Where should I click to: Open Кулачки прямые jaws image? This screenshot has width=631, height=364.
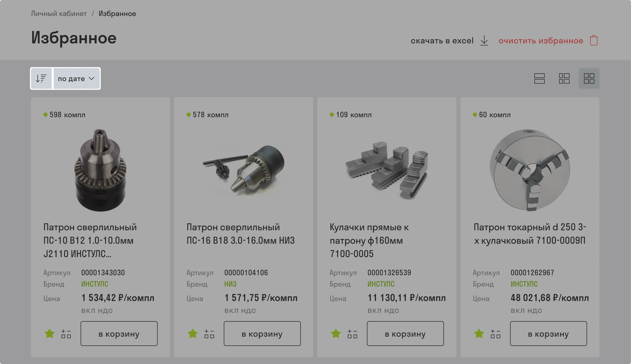point(387,170)
